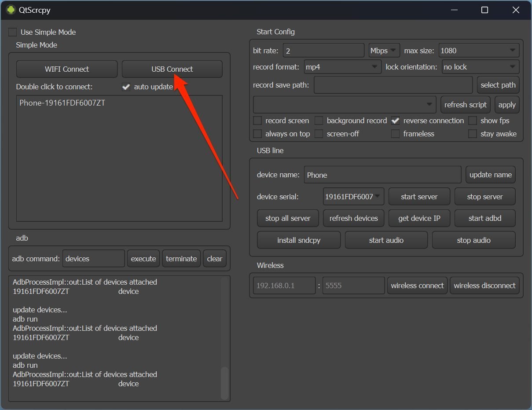Click the refresh devices button
Screen dimensions: 532x410
coord(354,218)
